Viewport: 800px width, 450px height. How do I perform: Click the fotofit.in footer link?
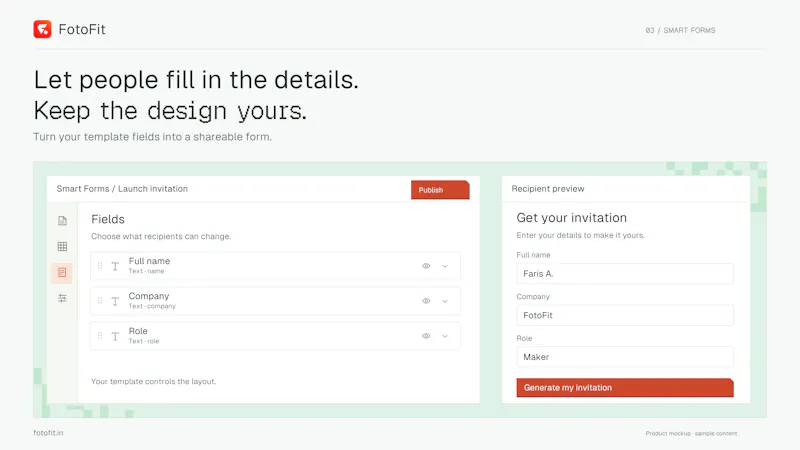coord(48,433)
